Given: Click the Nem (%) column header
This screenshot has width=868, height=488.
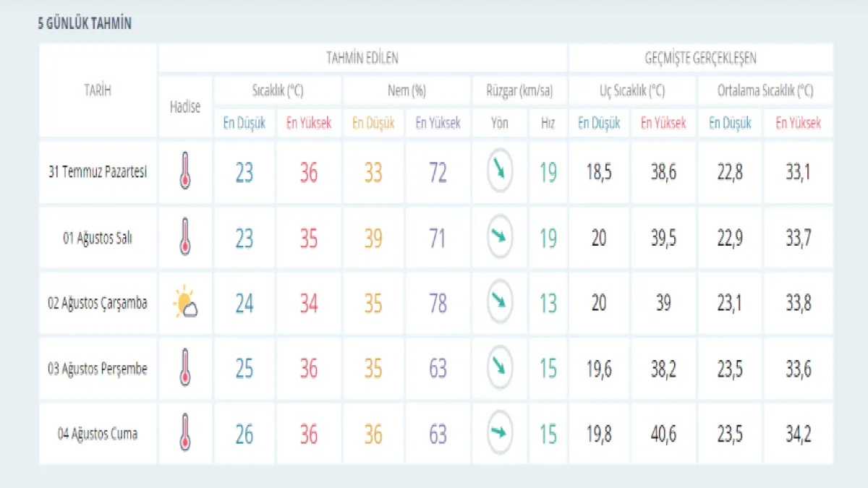Looking at the screenshot, I should [406, 91].
